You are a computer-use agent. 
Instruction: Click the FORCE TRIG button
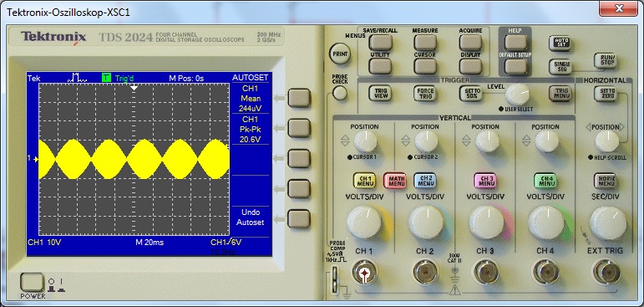424,94
